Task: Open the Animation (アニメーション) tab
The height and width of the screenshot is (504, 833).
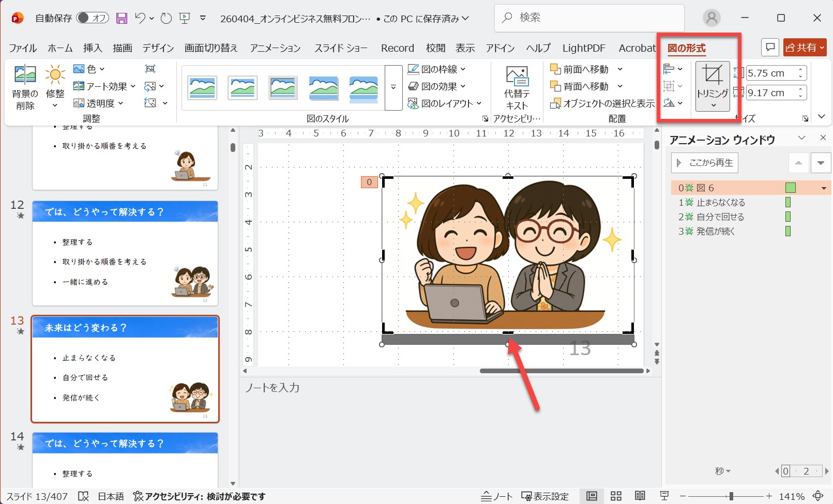Action: (x=275, y=48)
